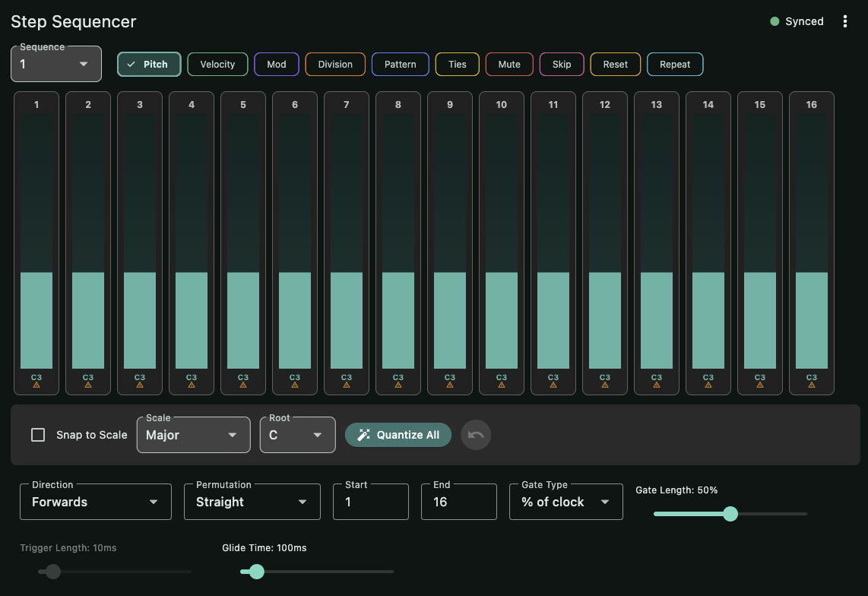Enable the Snap to Scale checkbox
The height and width of the screenshot is (596, 868).
tap(38, 434)
